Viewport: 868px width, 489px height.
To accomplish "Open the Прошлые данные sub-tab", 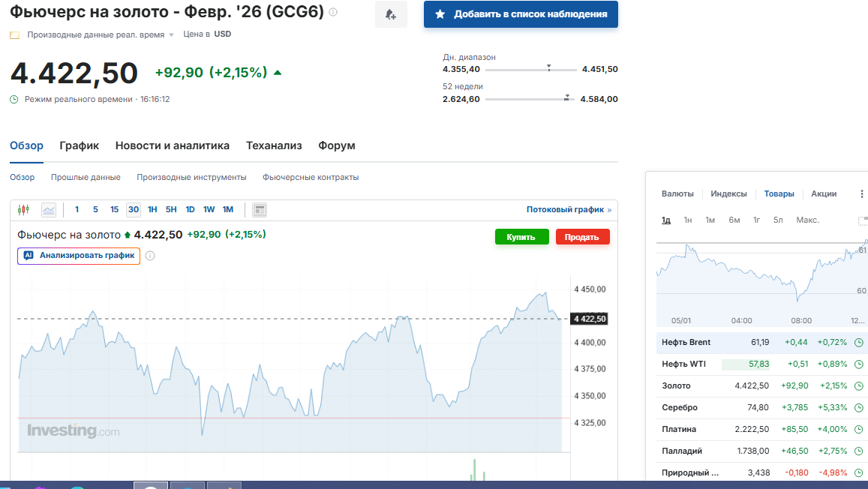I will [86, 177].
